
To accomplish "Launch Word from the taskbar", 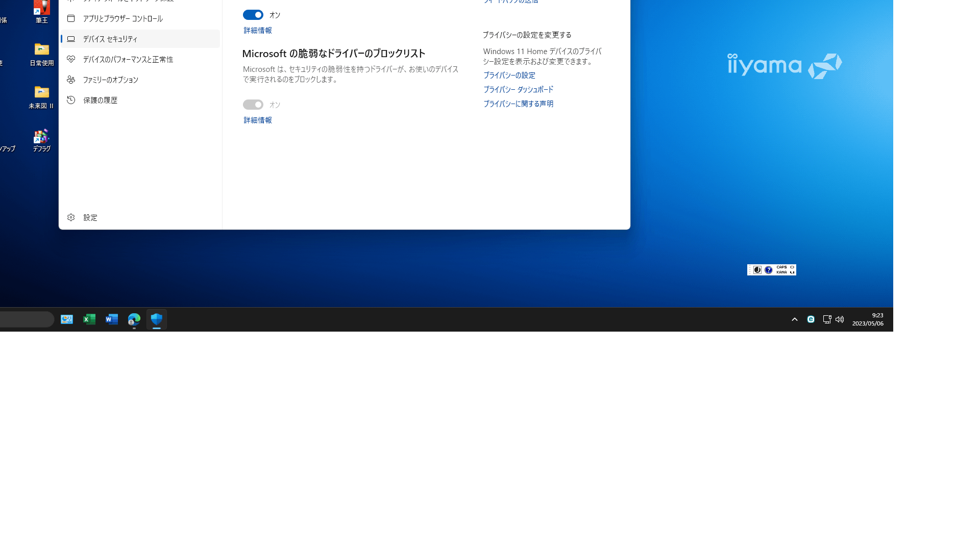I will (112, 319).
